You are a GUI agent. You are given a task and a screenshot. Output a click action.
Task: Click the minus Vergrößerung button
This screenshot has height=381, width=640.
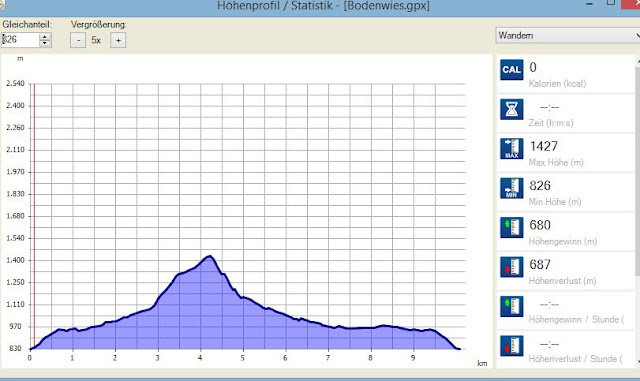click(x=78, y=40)
